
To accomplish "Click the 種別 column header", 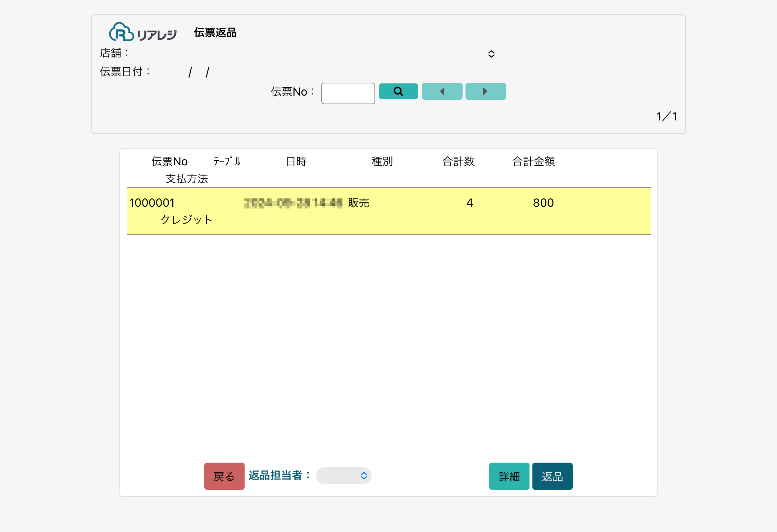I will (382, 161).
